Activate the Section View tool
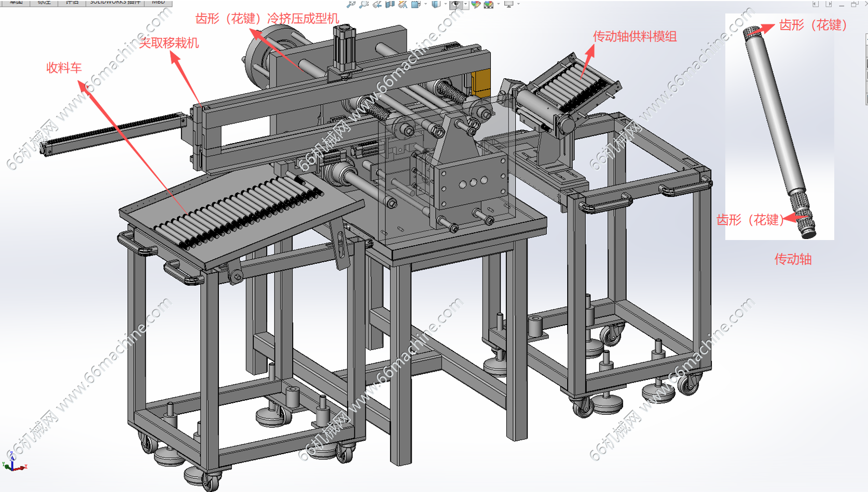This screenshot has height=492, width=868. tap(390, 4)
